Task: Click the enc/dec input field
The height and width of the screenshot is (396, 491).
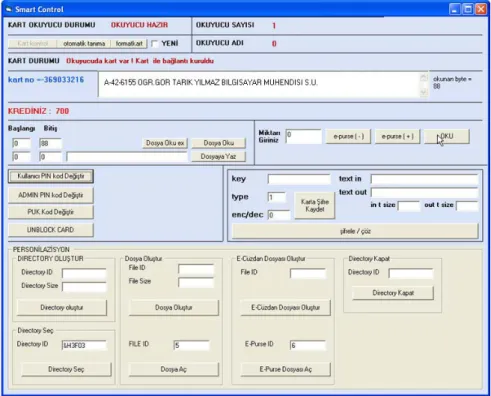Action: (279, 215)
